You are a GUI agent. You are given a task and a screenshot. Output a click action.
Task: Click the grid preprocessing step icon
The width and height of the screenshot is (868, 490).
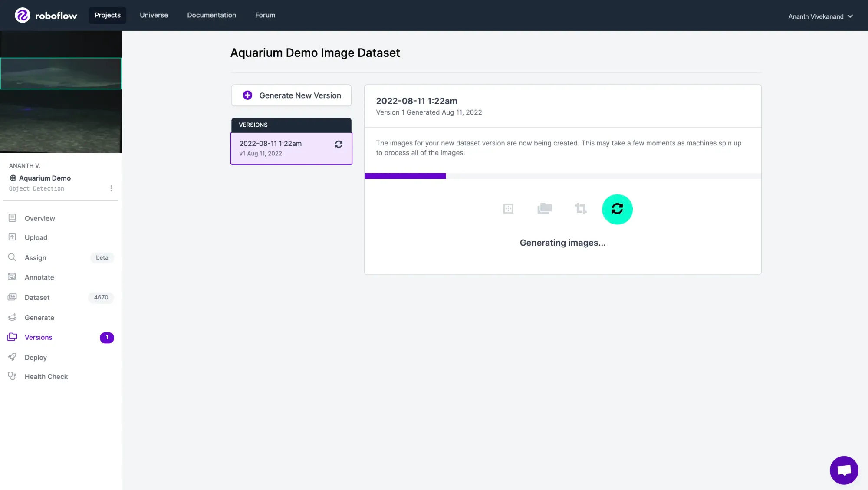tap(508, 209)
